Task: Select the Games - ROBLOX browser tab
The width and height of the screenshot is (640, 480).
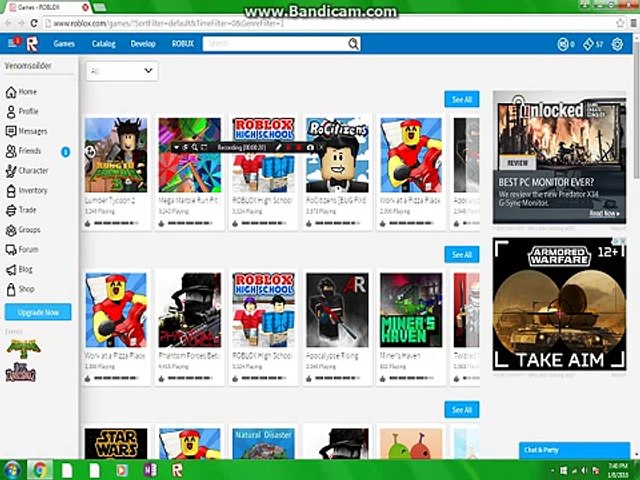Action: tap(47, 7)
